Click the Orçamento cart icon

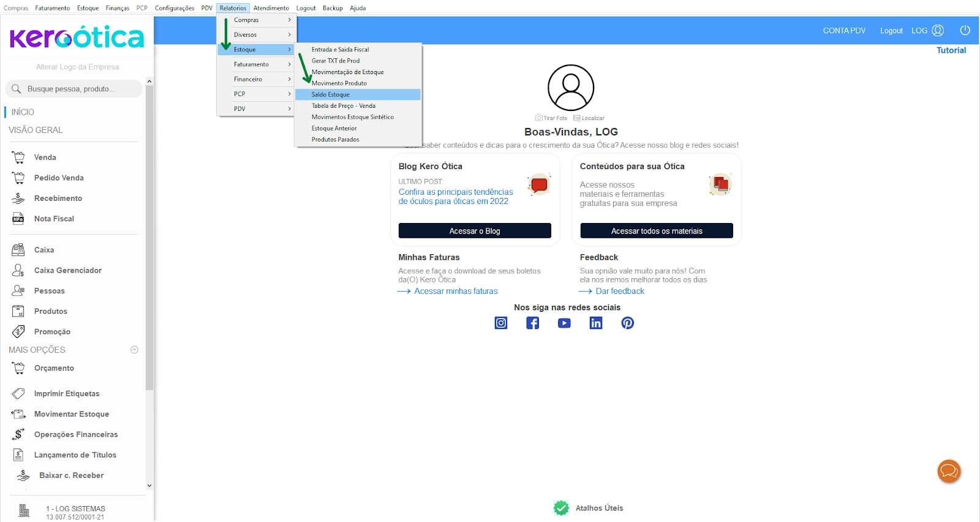pyautogui.click(x=18, y=368)
